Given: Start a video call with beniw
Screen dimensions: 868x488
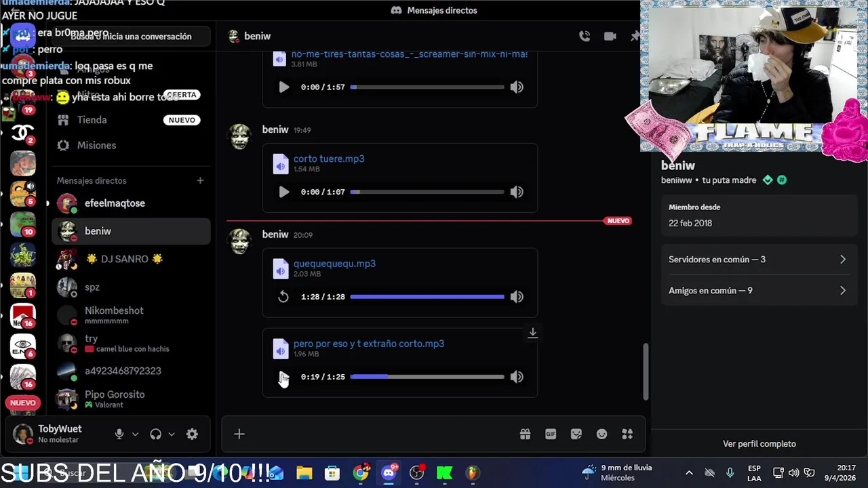Looking at the screenshot, I should [x=610, y=36].
